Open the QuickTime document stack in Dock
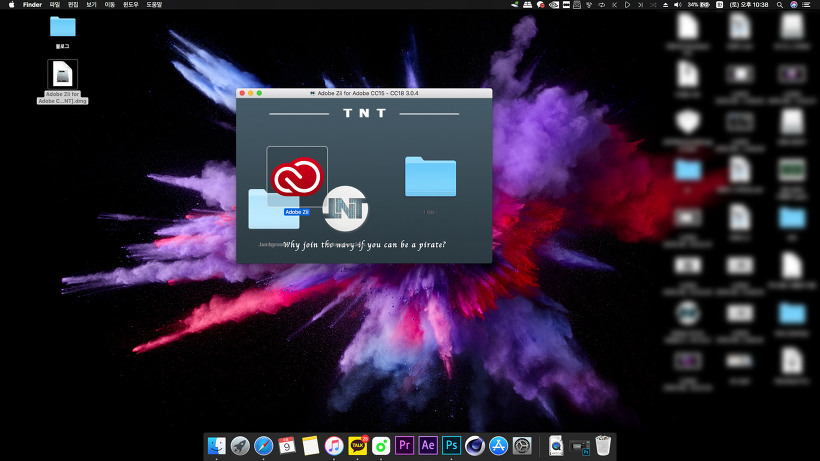Viewport: 820px width, 461px height. (556, 446)
